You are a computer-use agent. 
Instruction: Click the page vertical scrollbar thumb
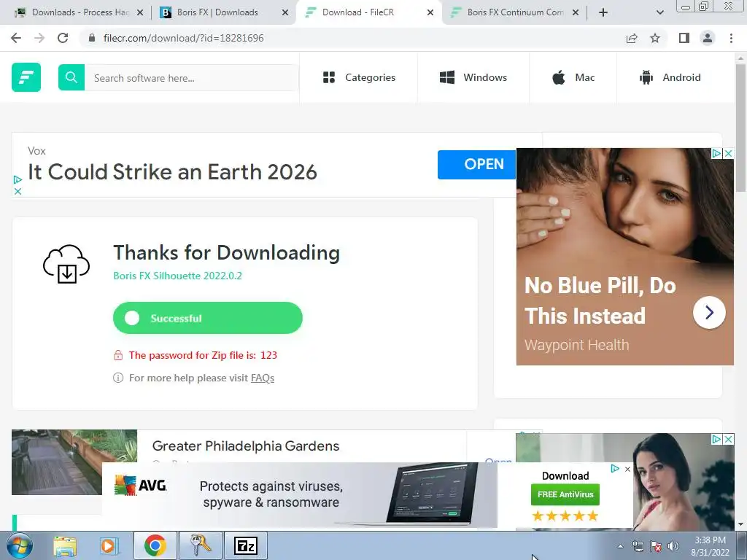[740, 128]
